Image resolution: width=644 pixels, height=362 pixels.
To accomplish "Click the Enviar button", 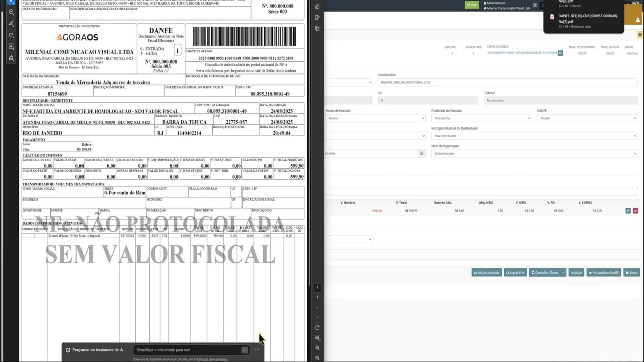I will (632, 273).
